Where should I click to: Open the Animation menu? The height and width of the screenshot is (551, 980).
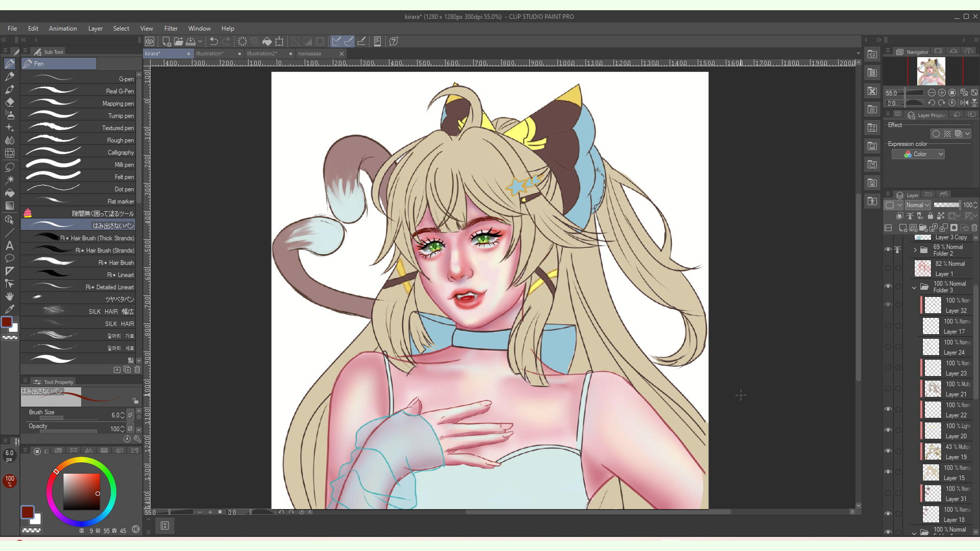pos(63,29)
